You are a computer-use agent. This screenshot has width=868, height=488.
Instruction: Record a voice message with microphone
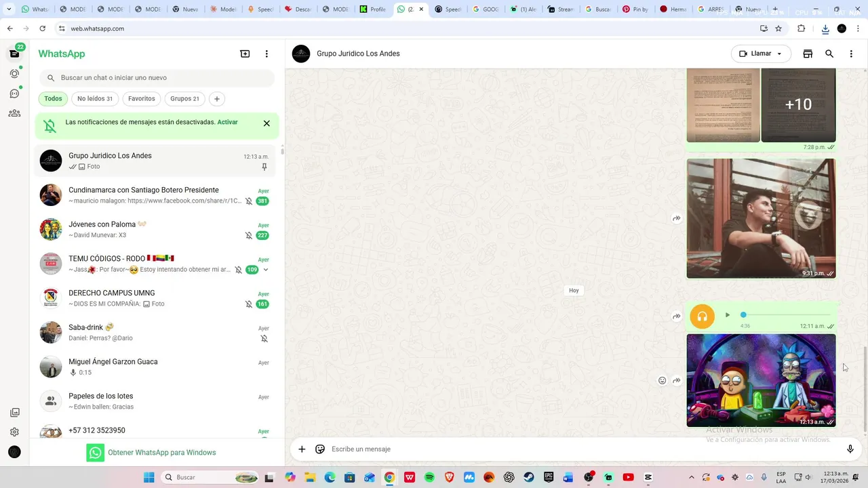click(850, 449)
